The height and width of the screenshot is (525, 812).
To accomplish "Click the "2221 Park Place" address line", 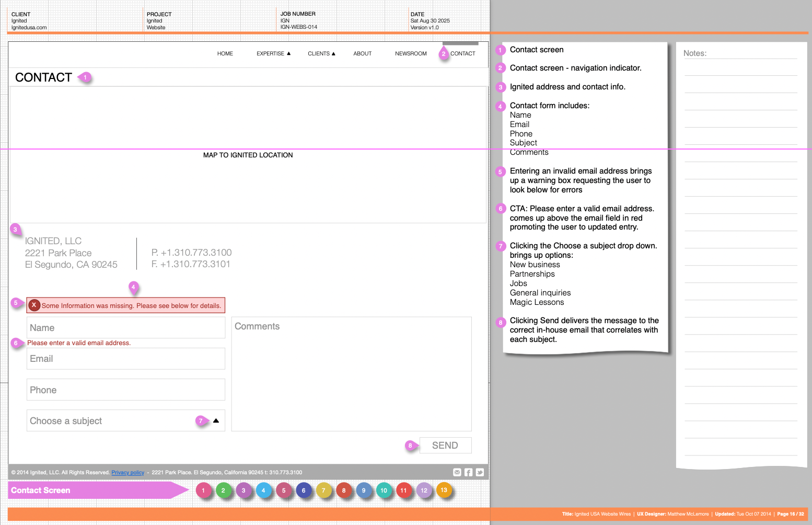I will (59, 253).
